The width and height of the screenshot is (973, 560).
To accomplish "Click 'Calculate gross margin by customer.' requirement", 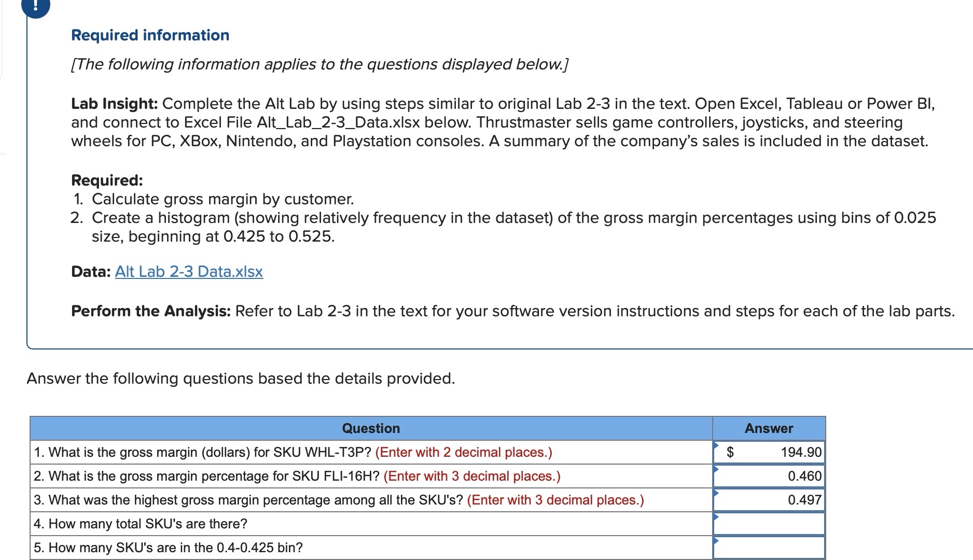I will (x=223, y=199).
